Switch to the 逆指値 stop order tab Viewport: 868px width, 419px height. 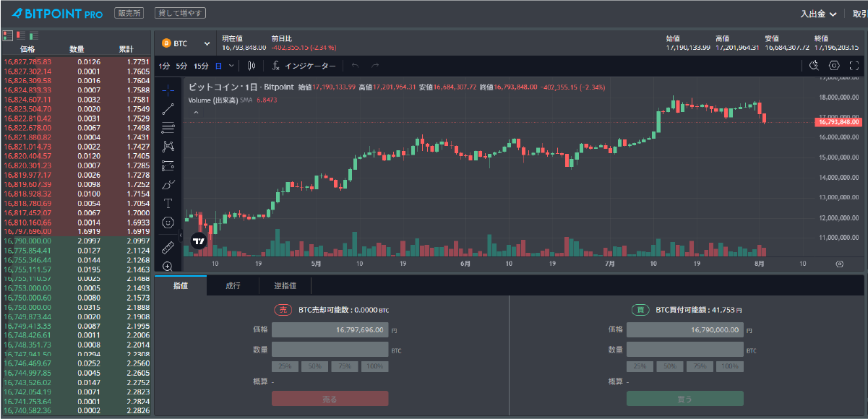(x=284, y=285)
